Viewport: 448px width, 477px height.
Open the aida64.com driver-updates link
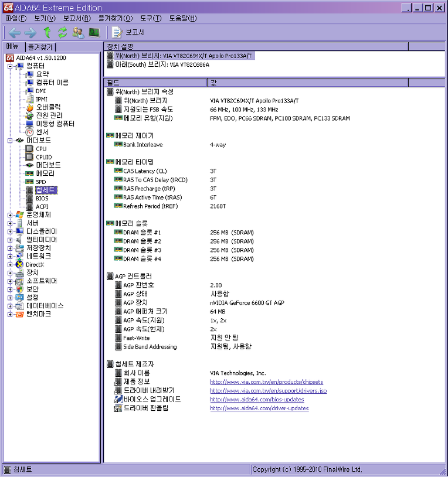259,408
